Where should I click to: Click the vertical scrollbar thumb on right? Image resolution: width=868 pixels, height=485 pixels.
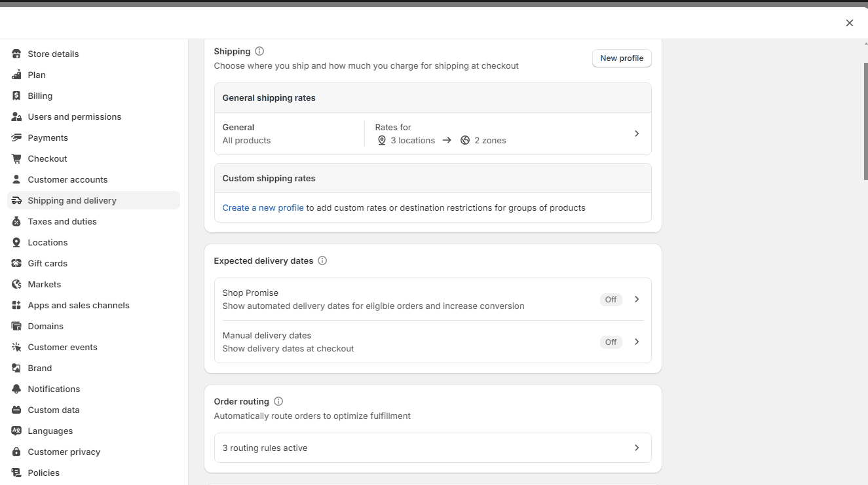(865, 121)
